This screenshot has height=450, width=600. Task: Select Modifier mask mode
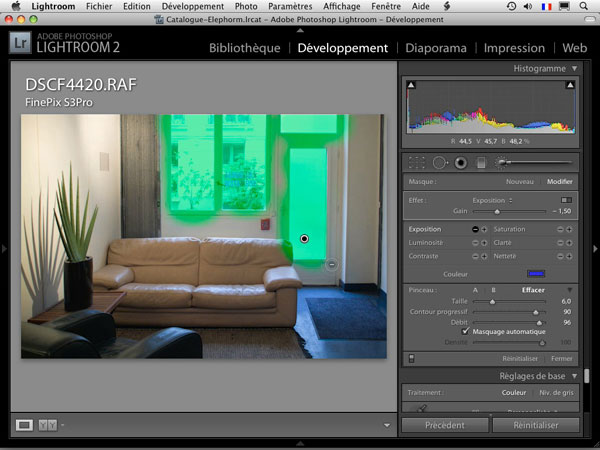click(560, 182)
